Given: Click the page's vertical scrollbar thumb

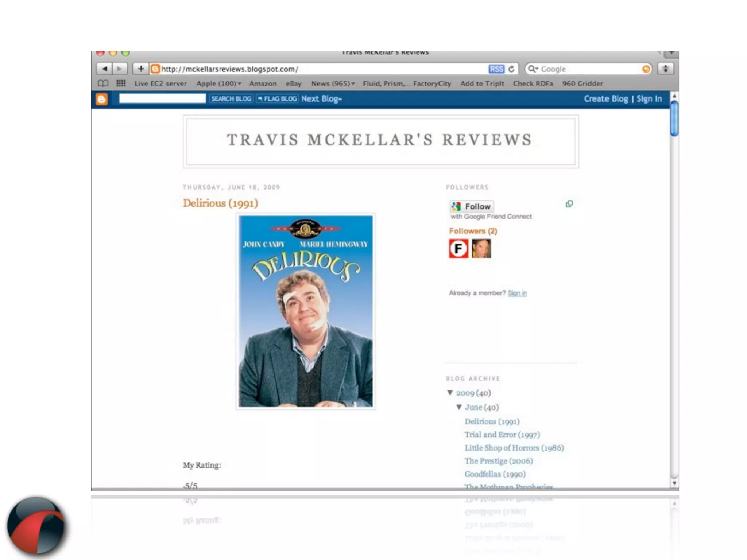Looking at the screenshot, I should click(674, 118).
